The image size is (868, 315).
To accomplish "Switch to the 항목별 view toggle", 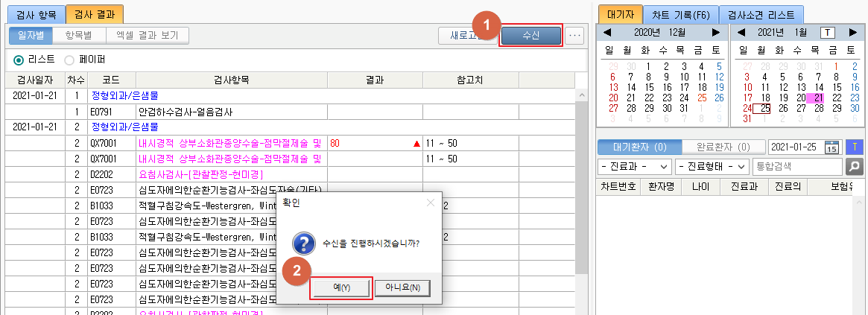I will (79, 35).
